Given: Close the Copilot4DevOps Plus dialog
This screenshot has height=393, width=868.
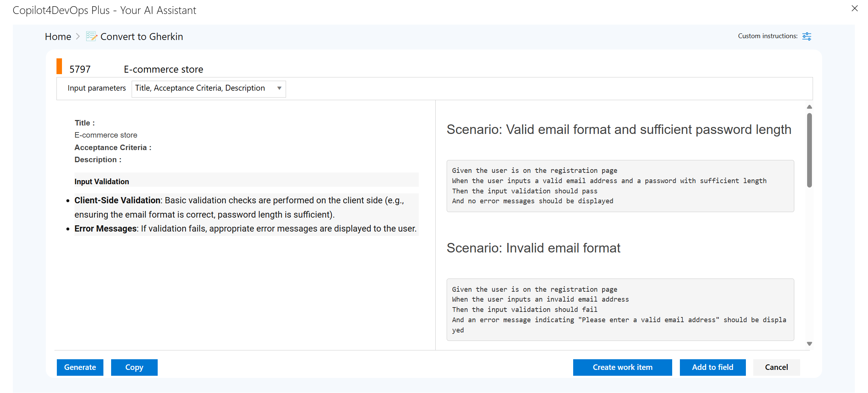Looking at the screenshot, I should [854, 8].
